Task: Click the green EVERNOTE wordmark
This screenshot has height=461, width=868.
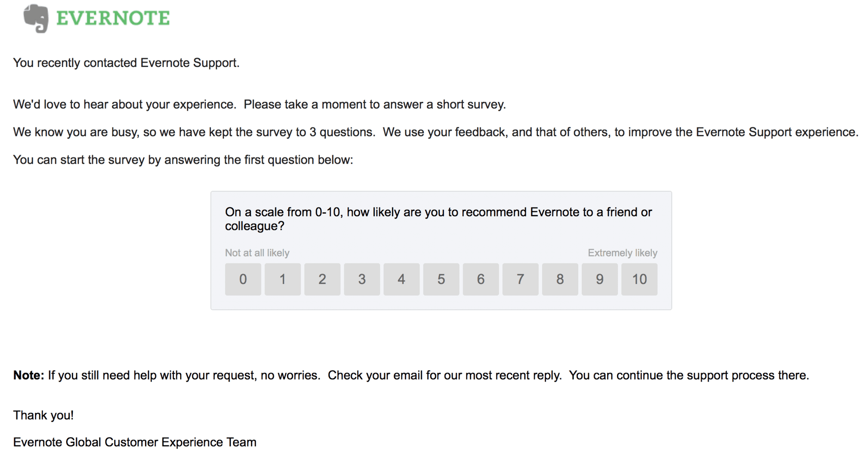Action: pyautogui.click(x=113, y=18)
